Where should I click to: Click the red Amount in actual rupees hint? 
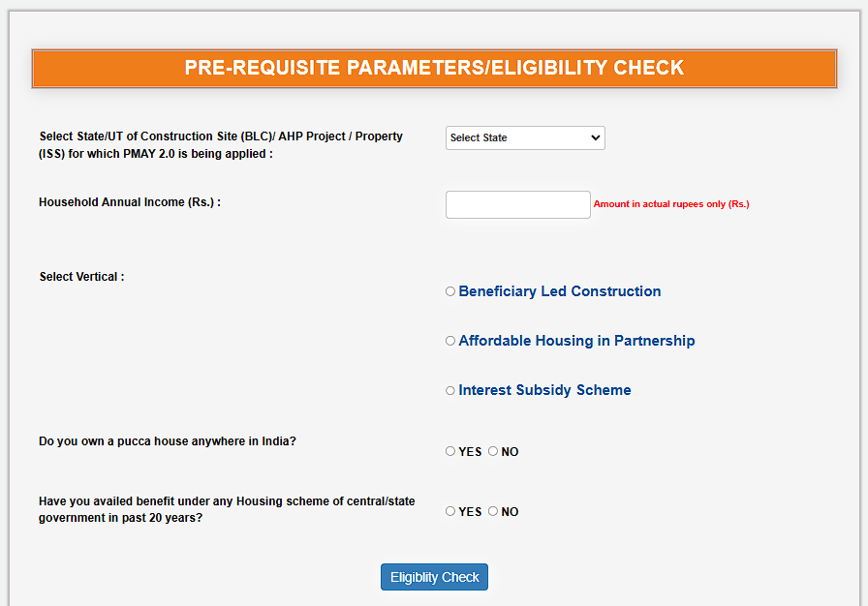pos(671,204)
